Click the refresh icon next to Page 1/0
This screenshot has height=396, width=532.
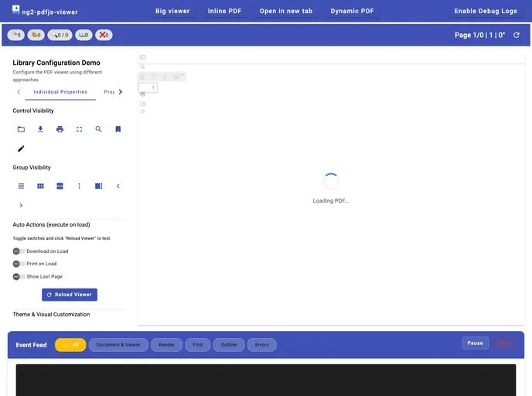pyautogui.click(x=517, y=35)
